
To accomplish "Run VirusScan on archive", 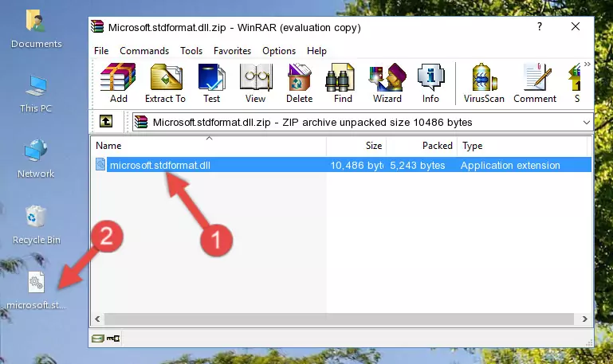I will [484, 83].
